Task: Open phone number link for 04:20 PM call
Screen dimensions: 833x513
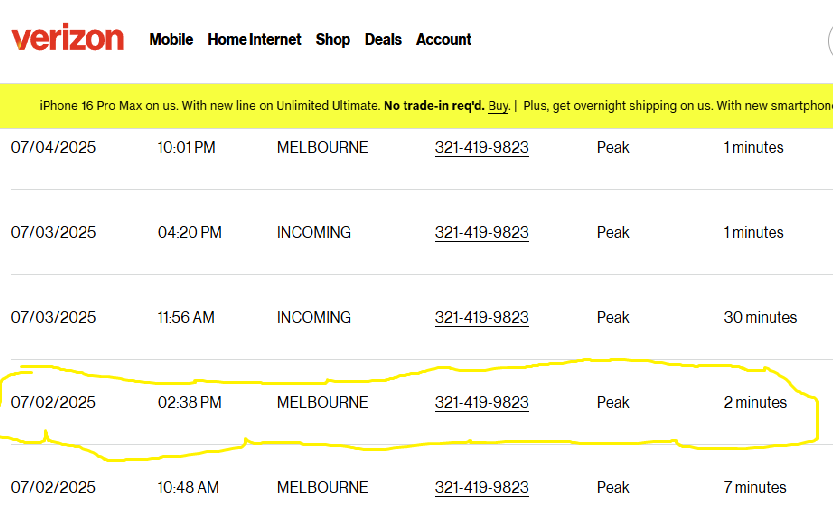Action: pos(482,233)
